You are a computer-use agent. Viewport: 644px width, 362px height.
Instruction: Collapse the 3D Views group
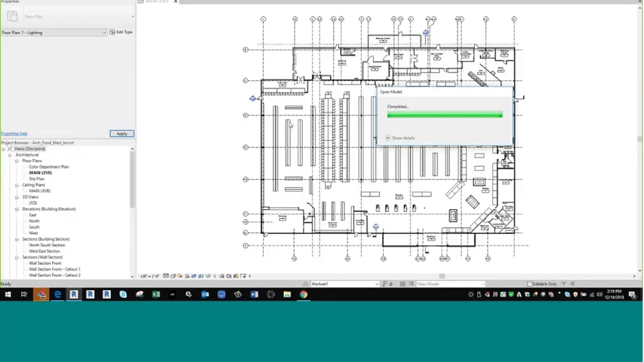pyautogui.click(x=17, y=197)
